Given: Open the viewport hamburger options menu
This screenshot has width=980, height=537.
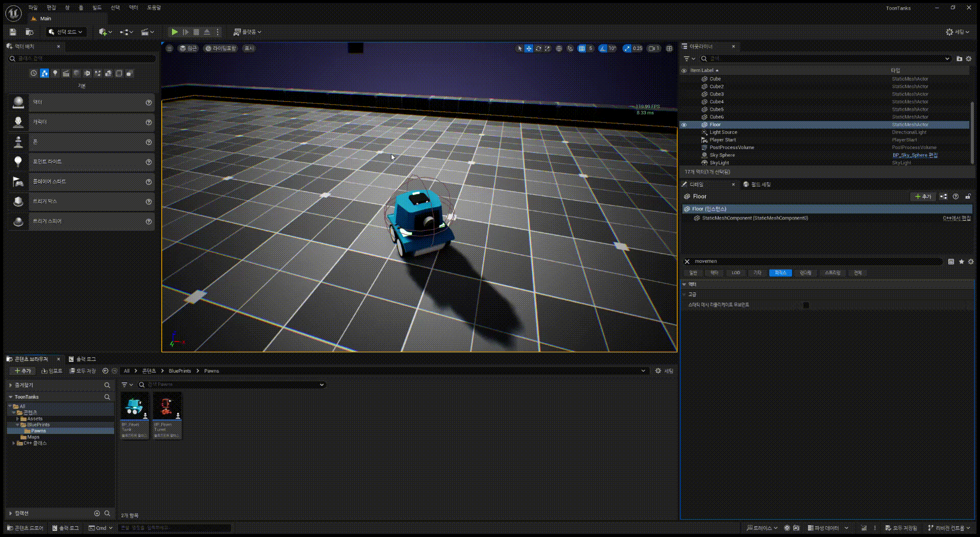Looking at the screenshot, I should tap(169, 48).
